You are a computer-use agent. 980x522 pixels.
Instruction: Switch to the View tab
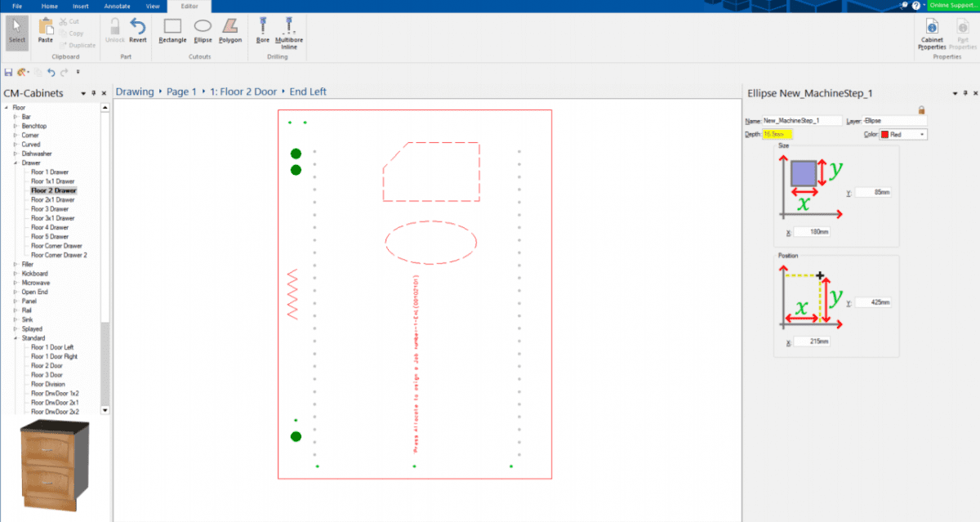coord(152,6)
